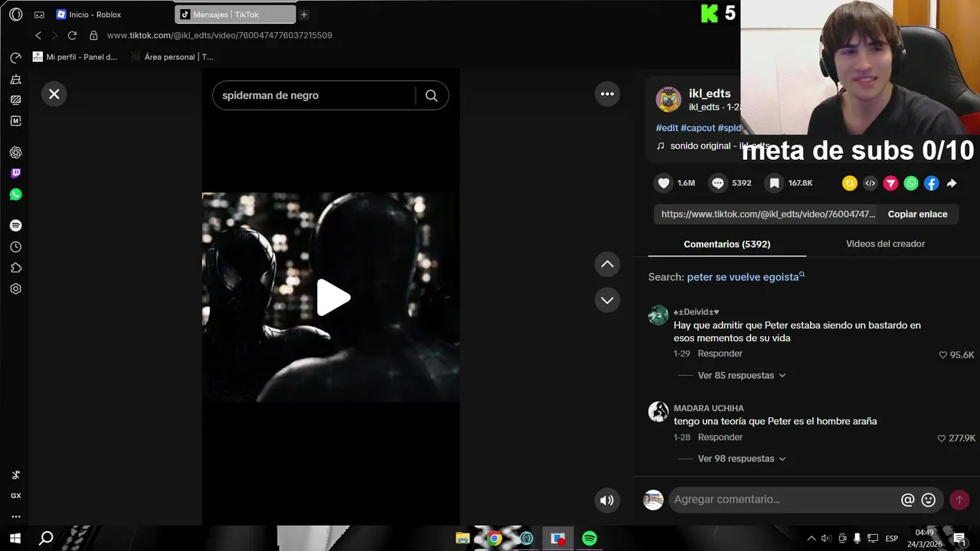Go to the previous video
Image resolution: width=980 pixels, height=551 pixels.
point(607,264)
